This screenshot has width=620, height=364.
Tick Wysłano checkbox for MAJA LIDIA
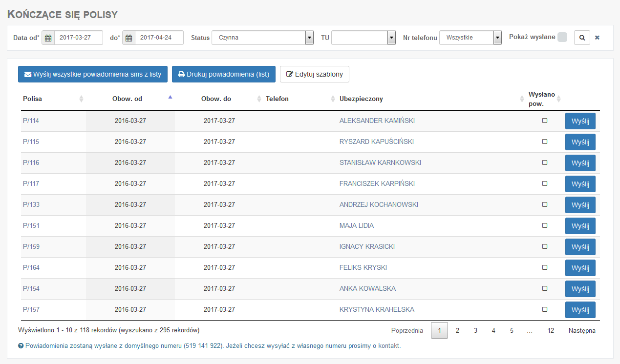coord(545,225)
